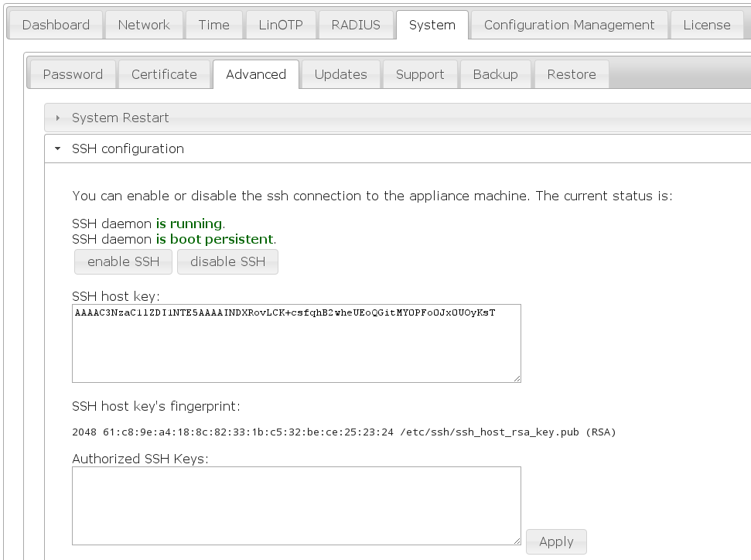Open the Updates sub-tab
The height and width of the screenshot is (560, 751).
[340, 74]
